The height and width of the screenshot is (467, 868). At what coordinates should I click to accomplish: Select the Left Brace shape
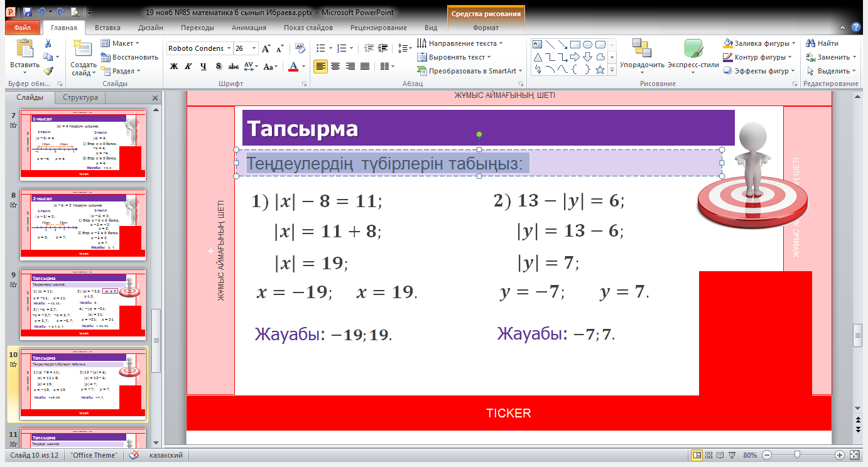click(x=575, y=70)
